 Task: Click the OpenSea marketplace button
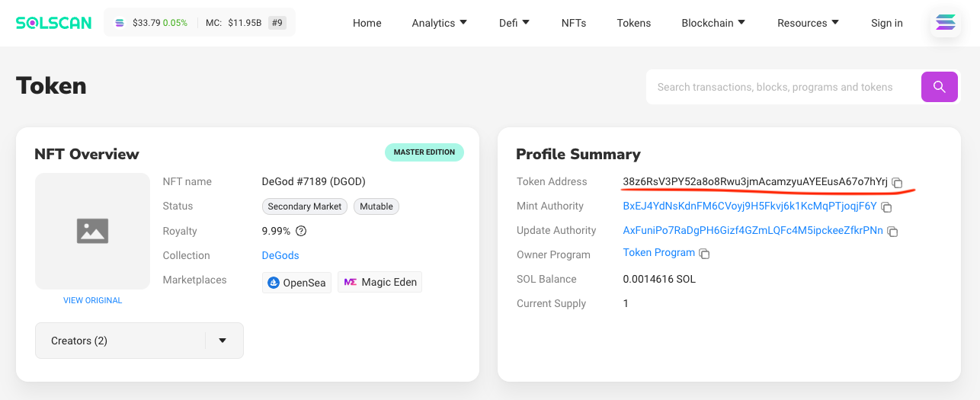point(296,283)
